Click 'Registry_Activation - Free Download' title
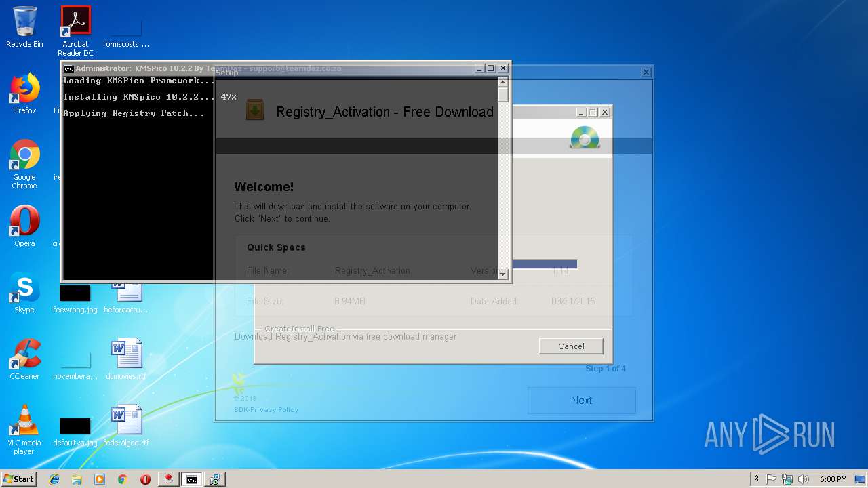Screen dimensions: 868x488 384,112
